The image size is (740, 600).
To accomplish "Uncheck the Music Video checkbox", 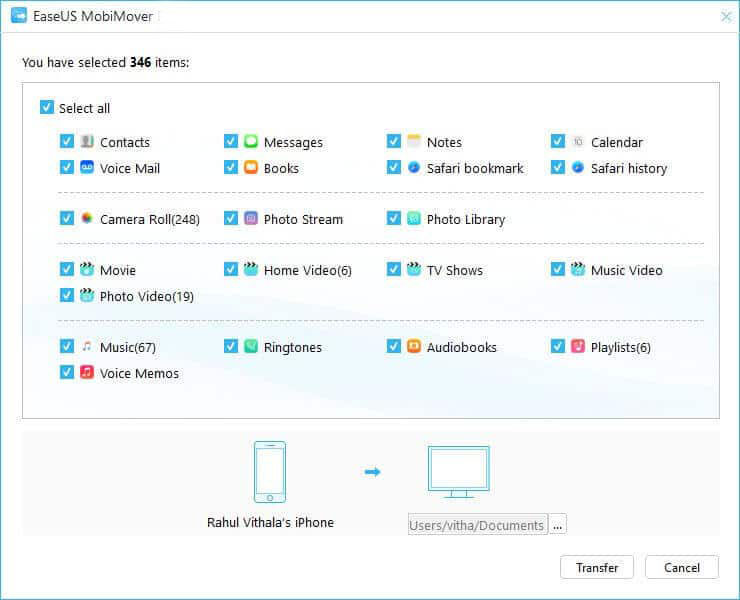I will point(558,269).
